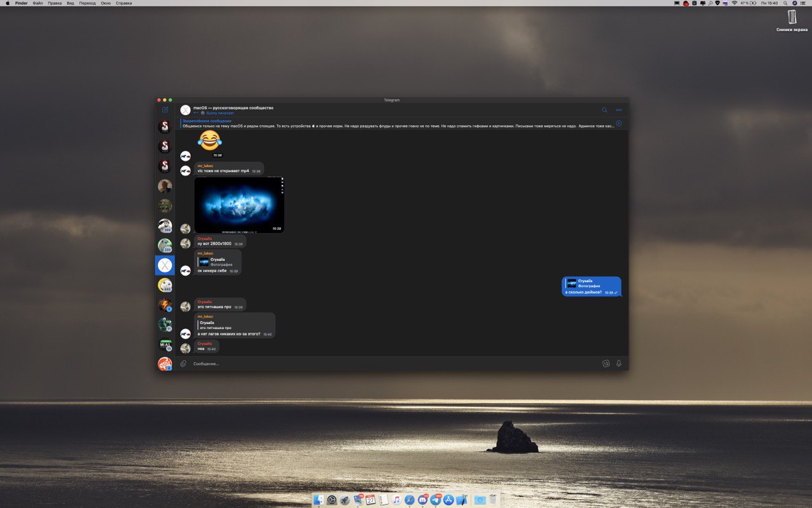Open the orange avatar chat at sidebar bottom
The image size is (812, 508).
[165, 364]
